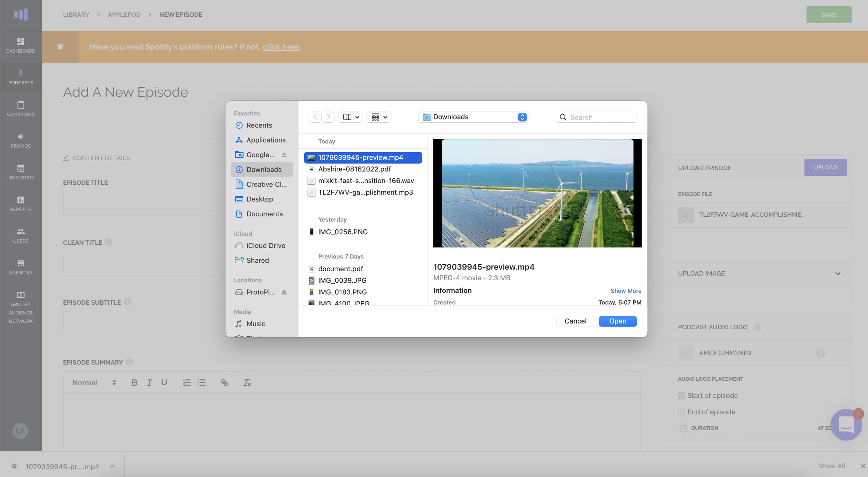Expand the Upload Image section

(837, 274)
